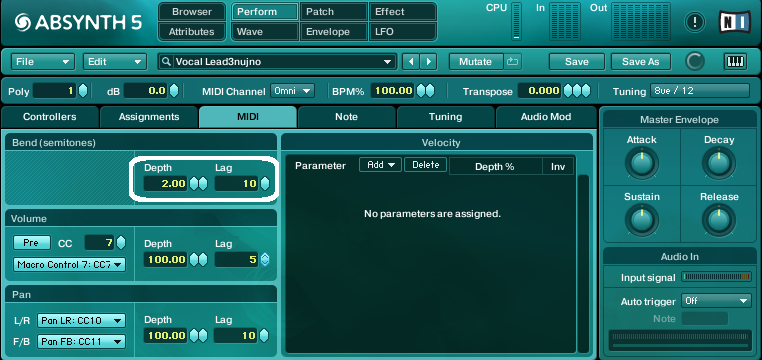Click the mutate retry icon
This screenshot has height=360, width=762.
512,62
